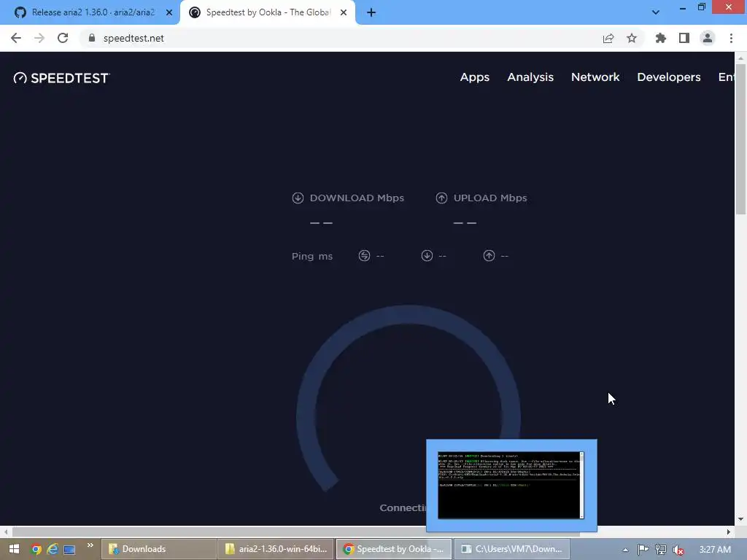
Task: Select the Speedtest by Ookla taskbar button
Action: coord(394,549)
